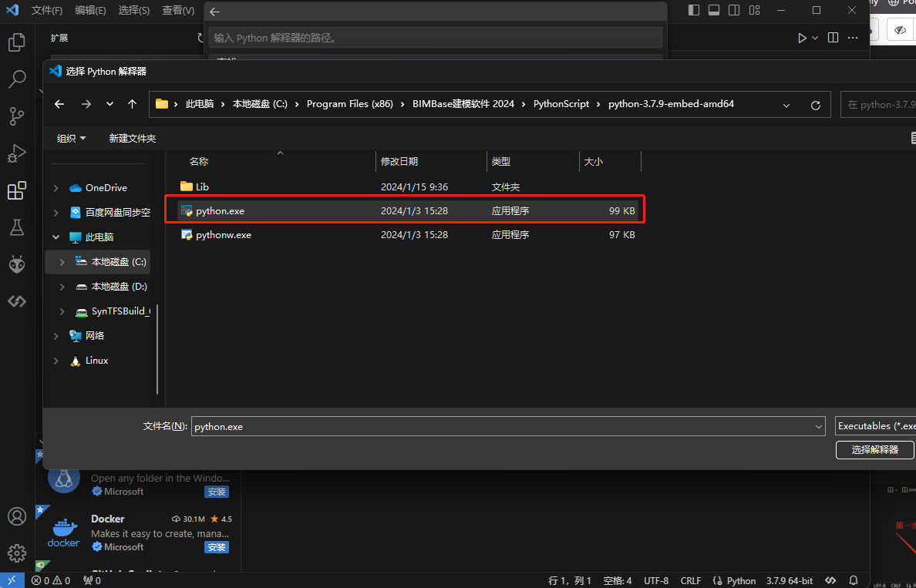Click the 选择解释器 button

pyautogui.click(x=874, y=449)
